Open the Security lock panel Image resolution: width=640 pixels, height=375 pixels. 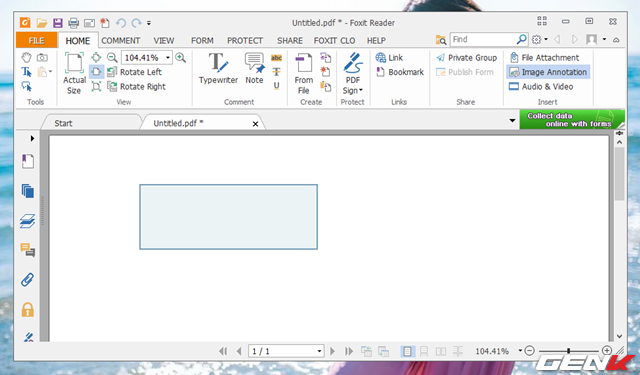pyautogui.click(x=27, y=310)
